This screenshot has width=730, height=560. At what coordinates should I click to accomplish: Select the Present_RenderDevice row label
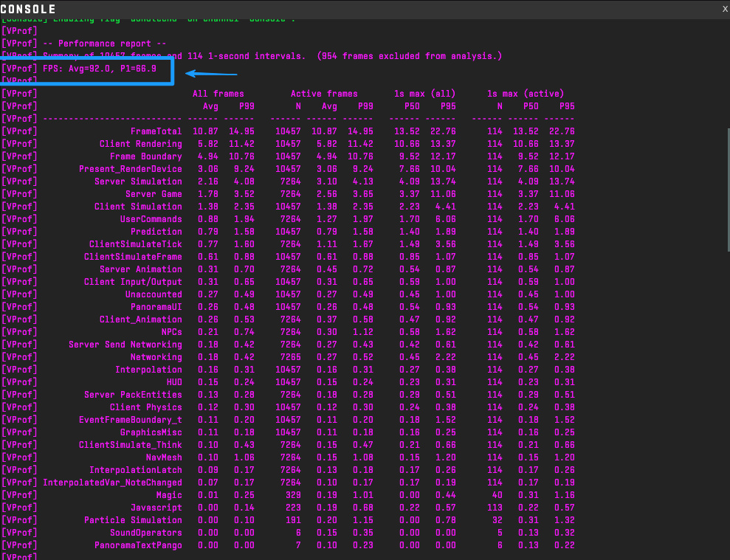(131, 170)
